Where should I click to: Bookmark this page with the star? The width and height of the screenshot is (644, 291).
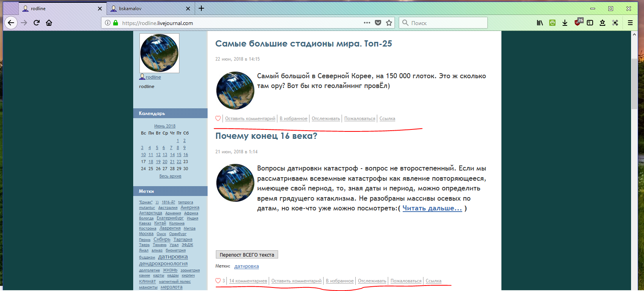pos(389,23)
